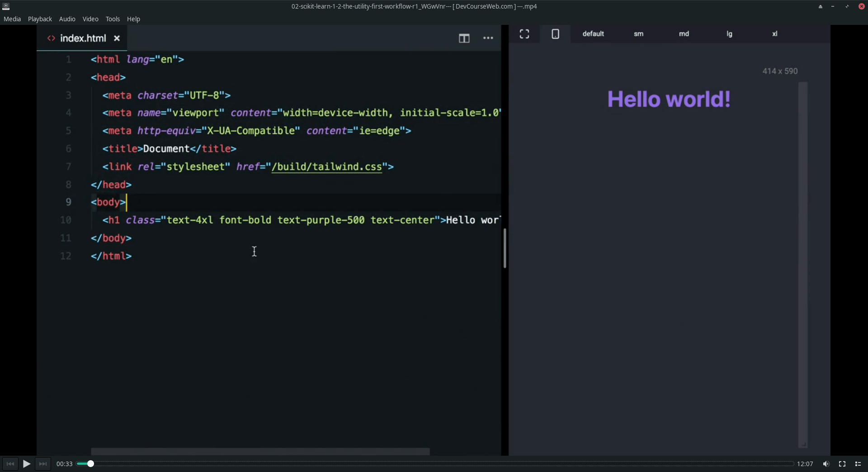Choose the lg breakpoint
This screenshot has width=868, height=472.
(729, 34)
